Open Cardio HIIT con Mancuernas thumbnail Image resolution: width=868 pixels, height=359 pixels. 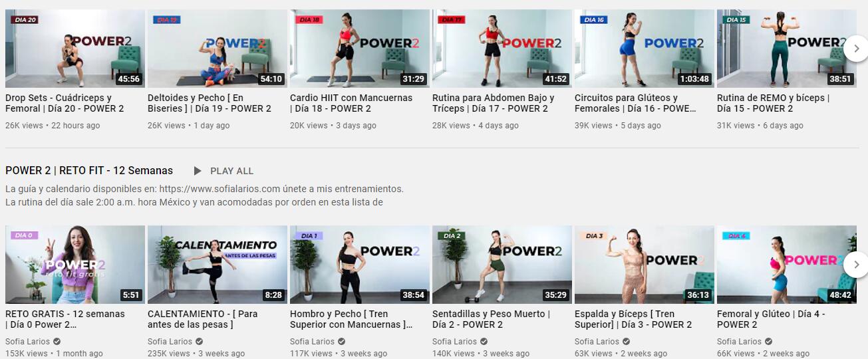coord(360,49)
